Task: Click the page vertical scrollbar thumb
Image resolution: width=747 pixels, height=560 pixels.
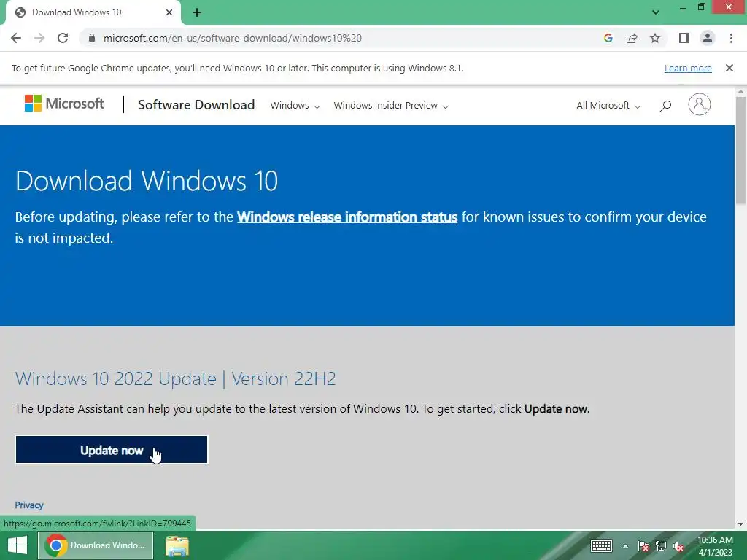Action: point(740,150)
